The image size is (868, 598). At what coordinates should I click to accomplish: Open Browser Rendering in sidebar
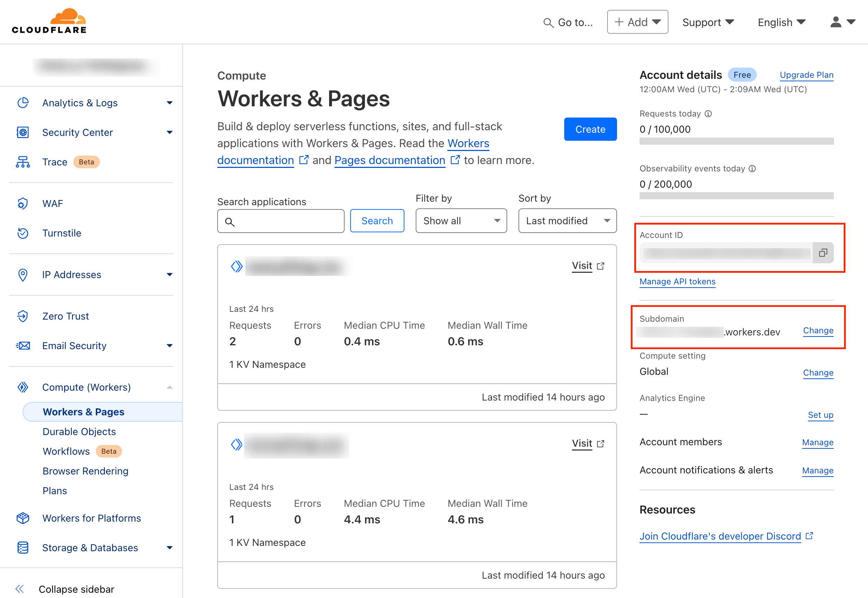[x=86, y=471]
